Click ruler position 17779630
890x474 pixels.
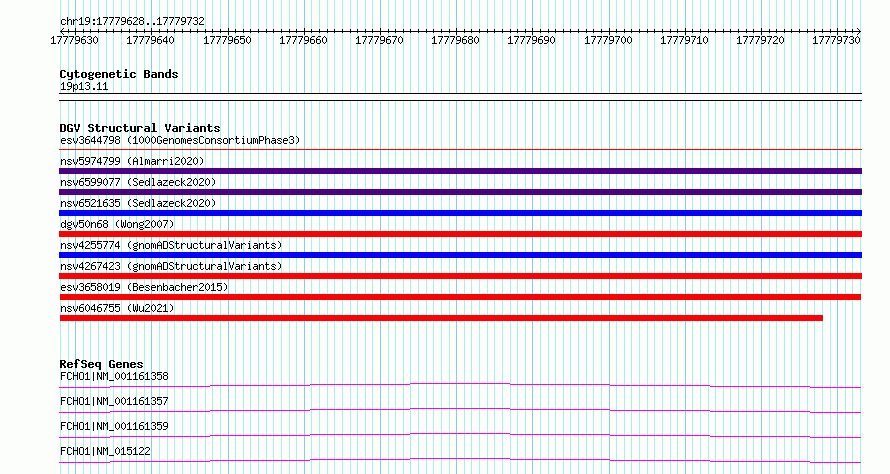74,40
